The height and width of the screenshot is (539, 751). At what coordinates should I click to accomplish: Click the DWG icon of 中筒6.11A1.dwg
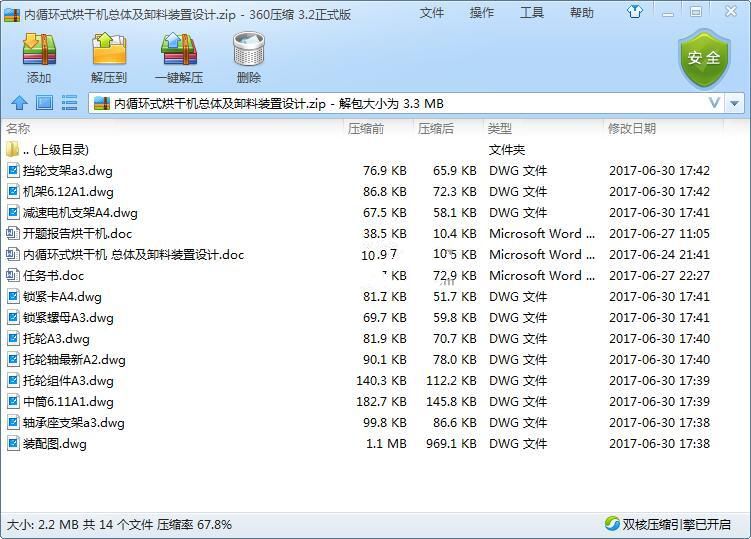click(x=13, y=401)
